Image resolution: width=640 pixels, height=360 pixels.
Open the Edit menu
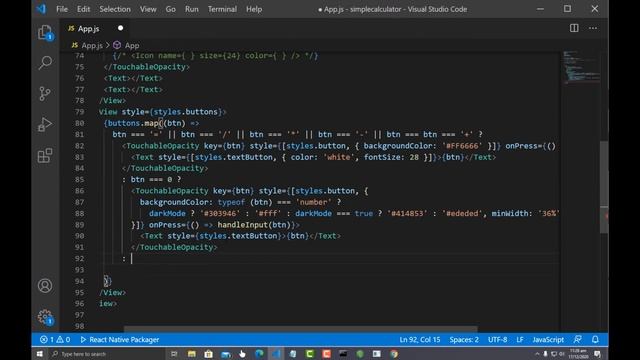pyautogui.click(x=83, y=9)
